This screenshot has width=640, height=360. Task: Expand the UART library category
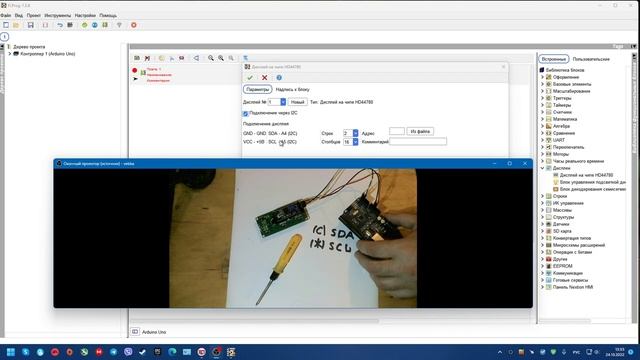tap(542, 140)
